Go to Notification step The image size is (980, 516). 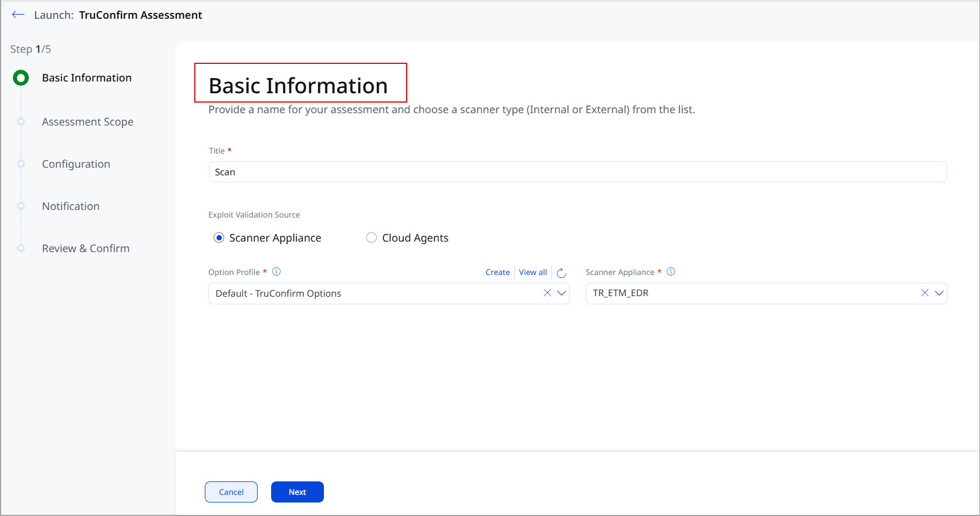70,206
